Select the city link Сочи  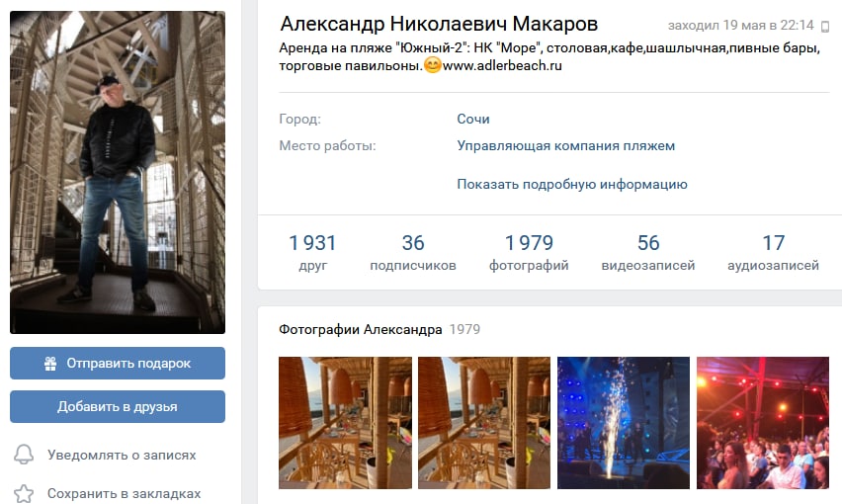pos(473,119)
